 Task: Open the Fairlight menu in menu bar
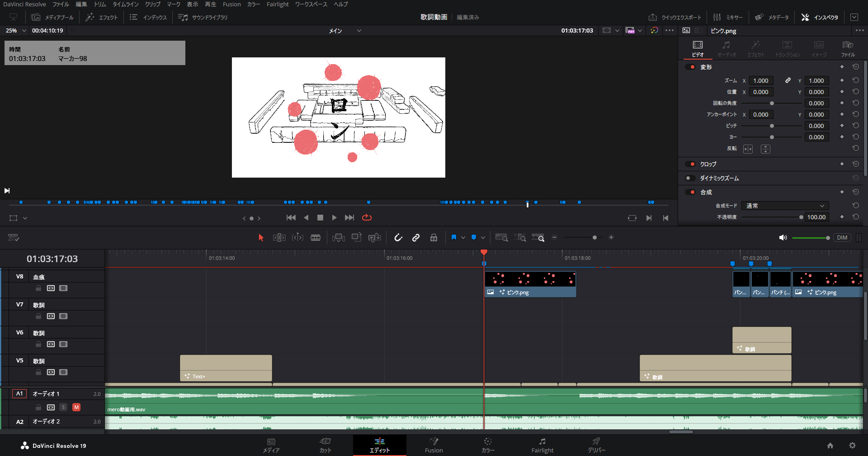pyautogui.click(x=277, y=4)
